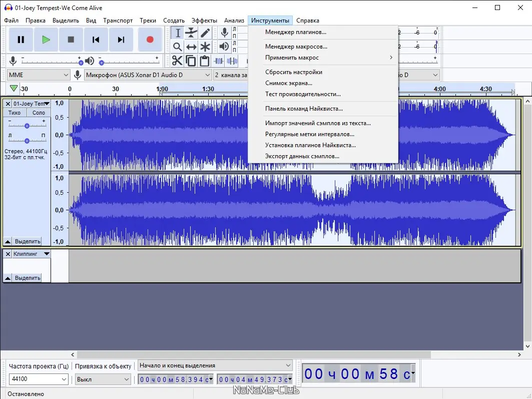Click the Cut scissors icon

pyautogui.click(x=177, y=61)
